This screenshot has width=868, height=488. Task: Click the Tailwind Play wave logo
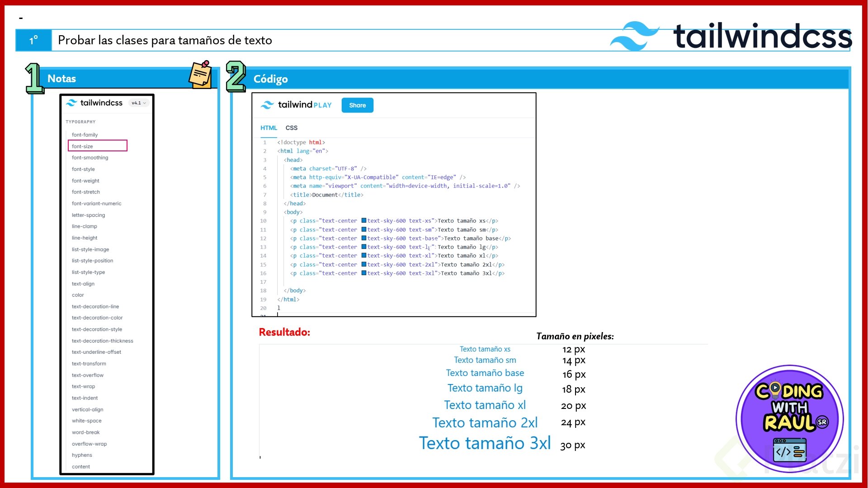(267, 105)
